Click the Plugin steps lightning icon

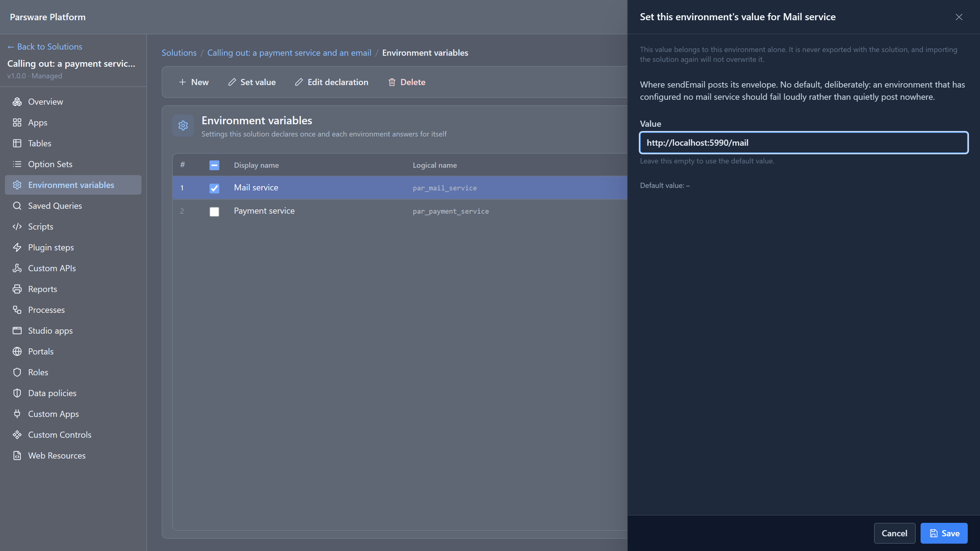[x=17, y=248]
